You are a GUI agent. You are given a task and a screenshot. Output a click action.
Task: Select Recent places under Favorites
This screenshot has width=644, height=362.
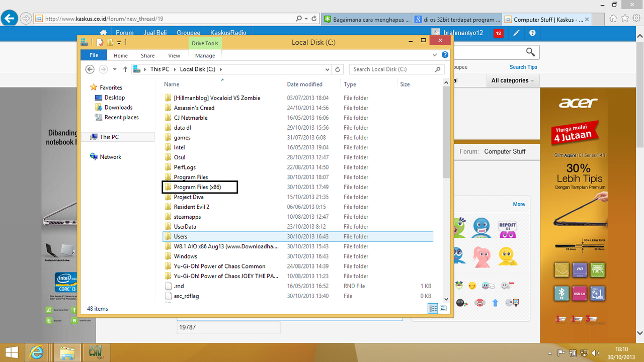point(121,117)
